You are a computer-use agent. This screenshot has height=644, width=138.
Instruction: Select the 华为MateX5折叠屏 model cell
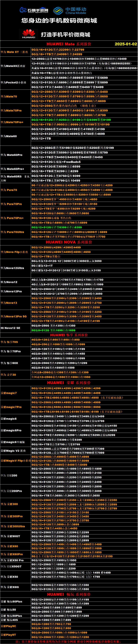coord(16,66)
